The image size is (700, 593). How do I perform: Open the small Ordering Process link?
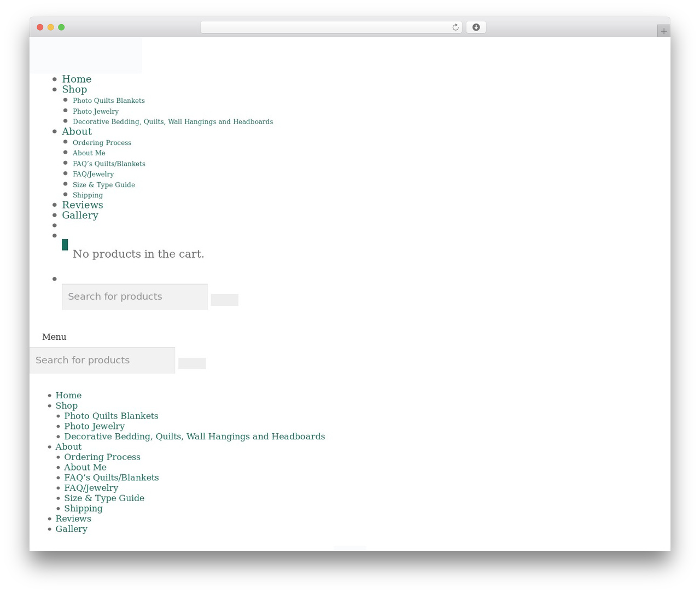[102, 143]
